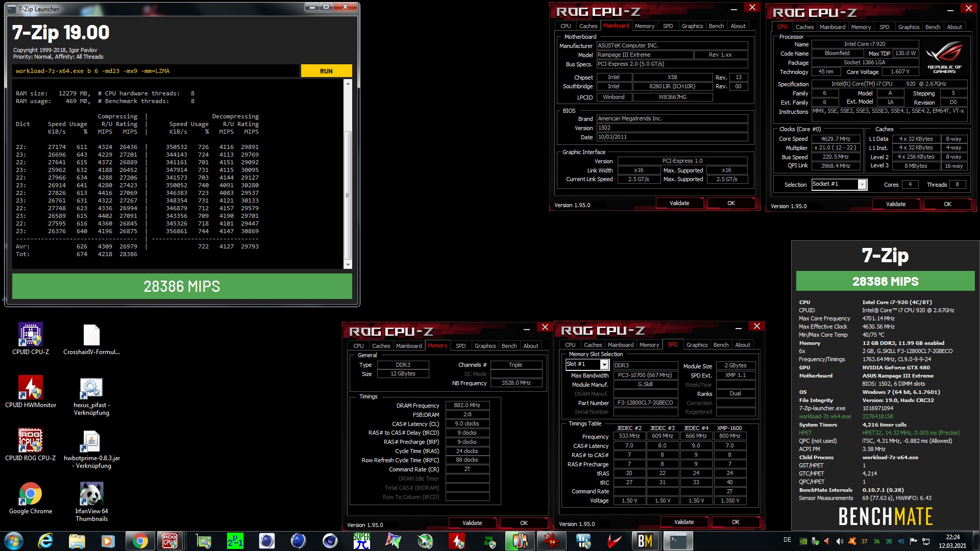The image size is (980, 551).
Task: Open the Mainboard tab in the CPU window
Action: [x=832, y=27]
